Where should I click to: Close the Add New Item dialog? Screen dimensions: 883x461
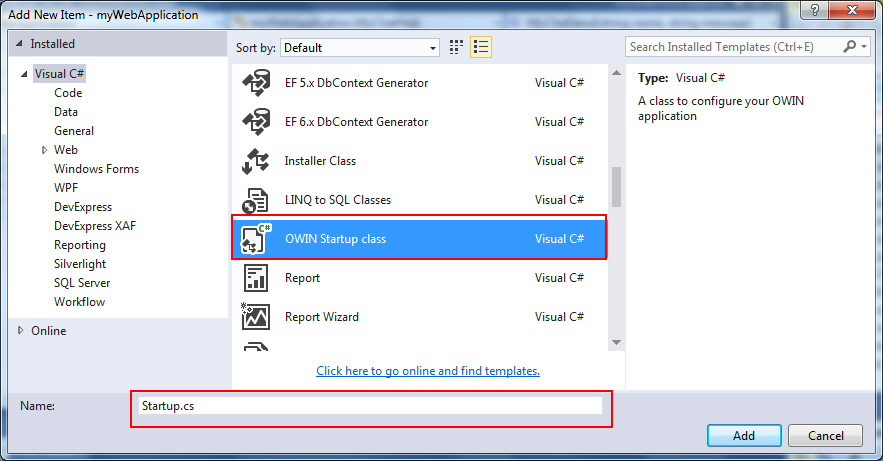(x=853, y=10)
